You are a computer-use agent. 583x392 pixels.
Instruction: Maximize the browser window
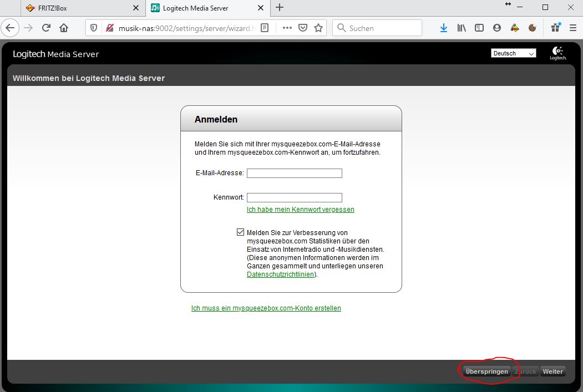click(545, 7)
